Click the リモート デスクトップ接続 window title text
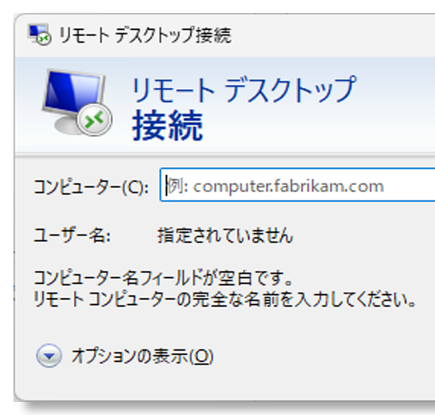 coord(145,35)
